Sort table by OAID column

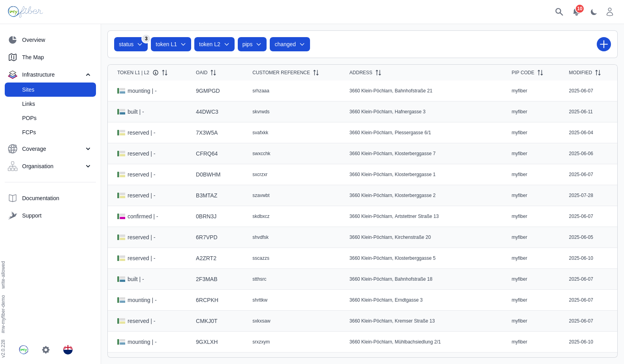coord(213,73)
